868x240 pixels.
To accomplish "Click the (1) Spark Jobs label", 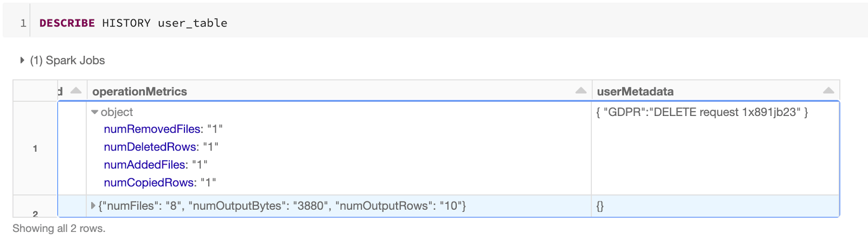I will click(67, 60).
